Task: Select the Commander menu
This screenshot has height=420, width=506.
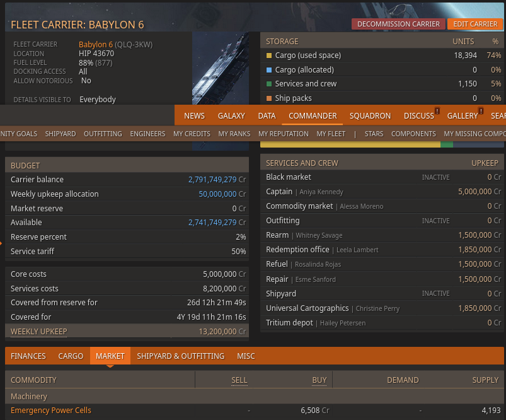Action: point(313,115)
